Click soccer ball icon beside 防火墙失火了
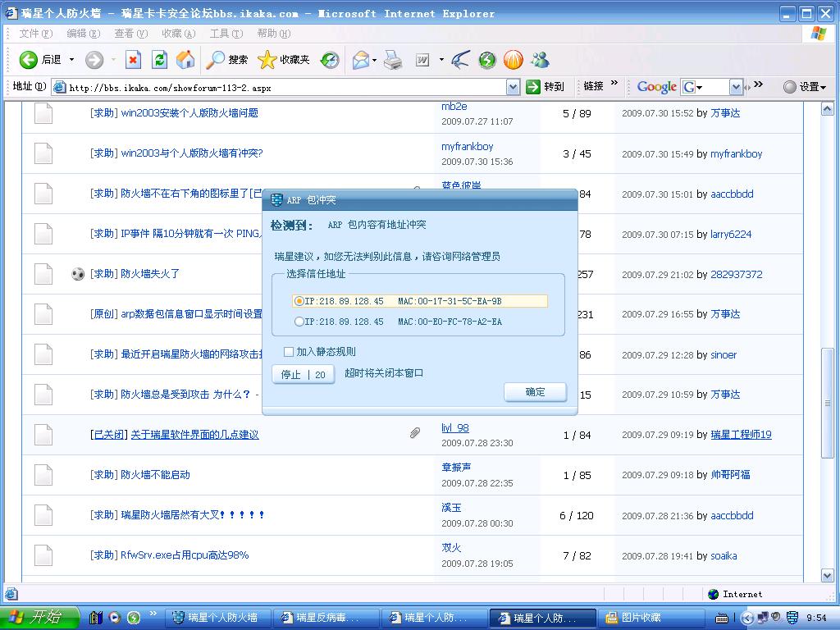The width and height of the screenshot is (840, 630). click(x=78, y=274)
